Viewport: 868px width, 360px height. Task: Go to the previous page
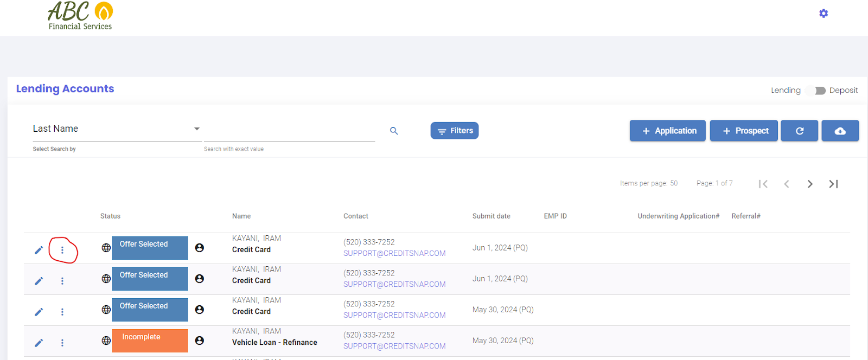(x=787, y=184)
